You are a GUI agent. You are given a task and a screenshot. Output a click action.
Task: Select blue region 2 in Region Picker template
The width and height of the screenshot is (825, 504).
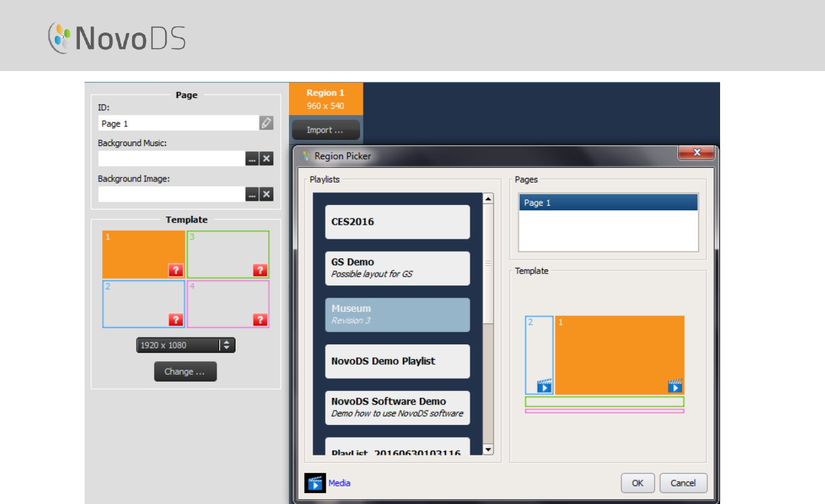(539, 355)
